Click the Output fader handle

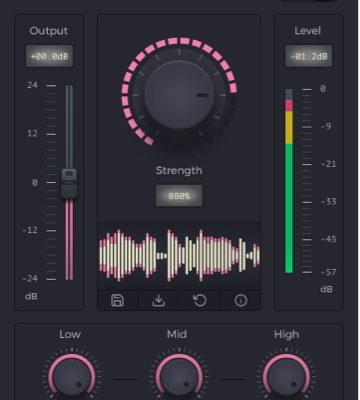pyautogui.click(x=69, y=184)
